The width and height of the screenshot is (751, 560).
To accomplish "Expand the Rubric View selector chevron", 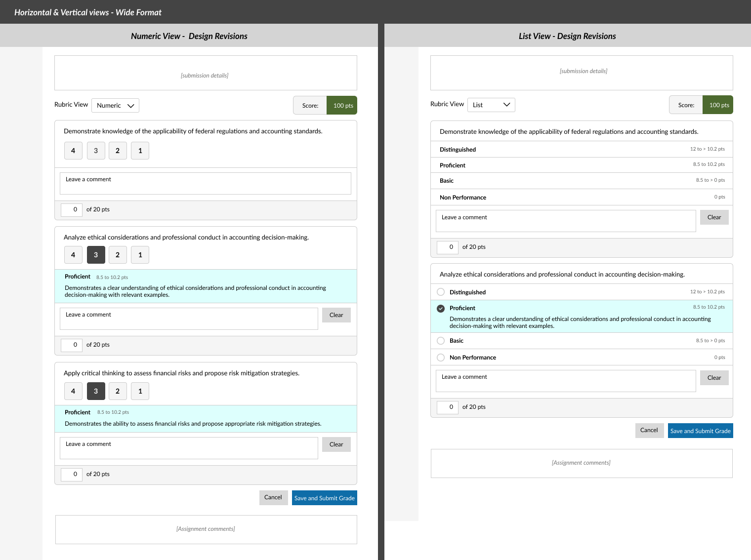I will [131, 105].
